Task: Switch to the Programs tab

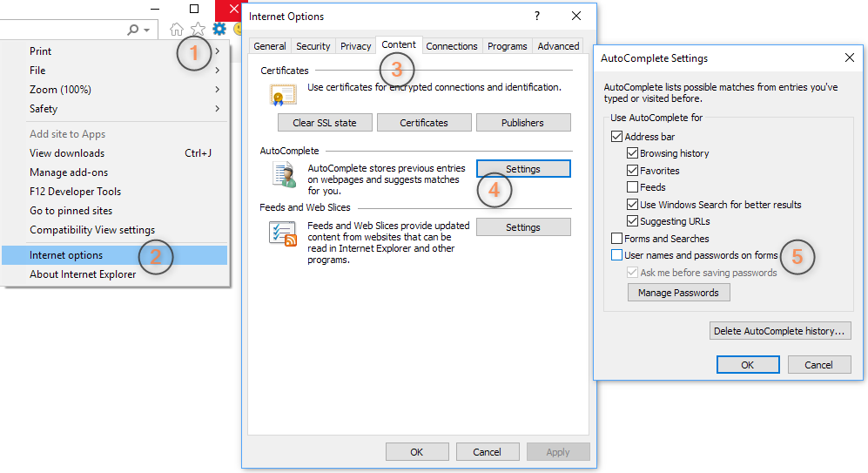Action: pos(507,46)
